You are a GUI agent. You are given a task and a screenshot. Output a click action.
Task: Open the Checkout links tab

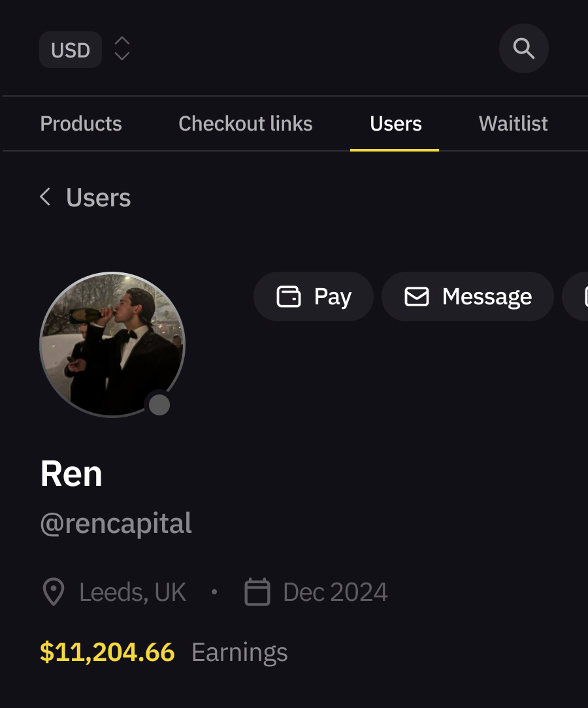coord(246,123)
